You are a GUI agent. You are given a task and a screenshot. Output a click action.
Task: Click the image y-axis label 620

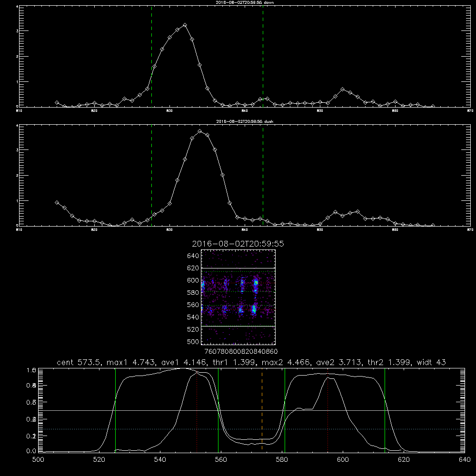pos(193,268)
